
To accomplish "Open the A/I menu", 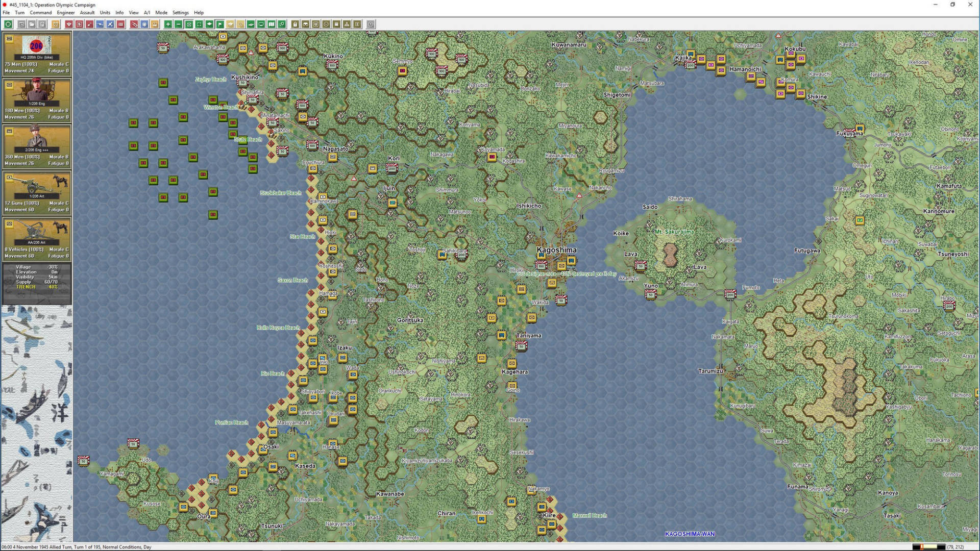I will click(146, 13).
